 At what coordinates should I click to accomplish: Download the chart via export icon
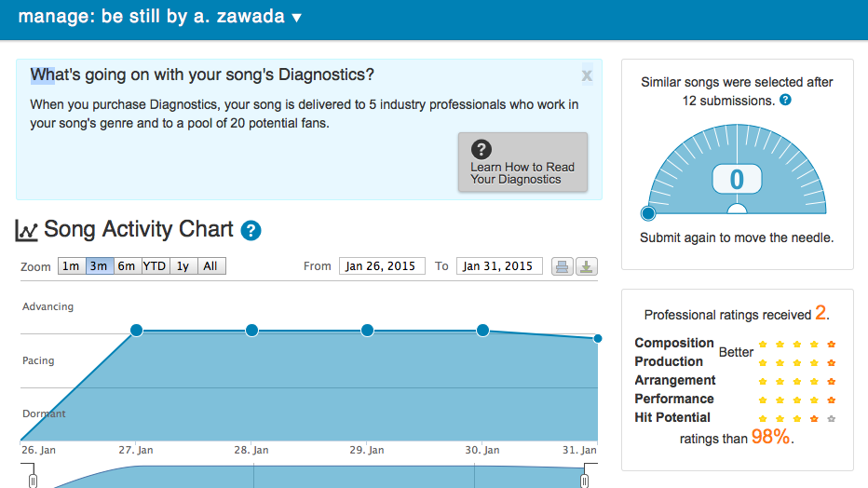pos(586,266)
